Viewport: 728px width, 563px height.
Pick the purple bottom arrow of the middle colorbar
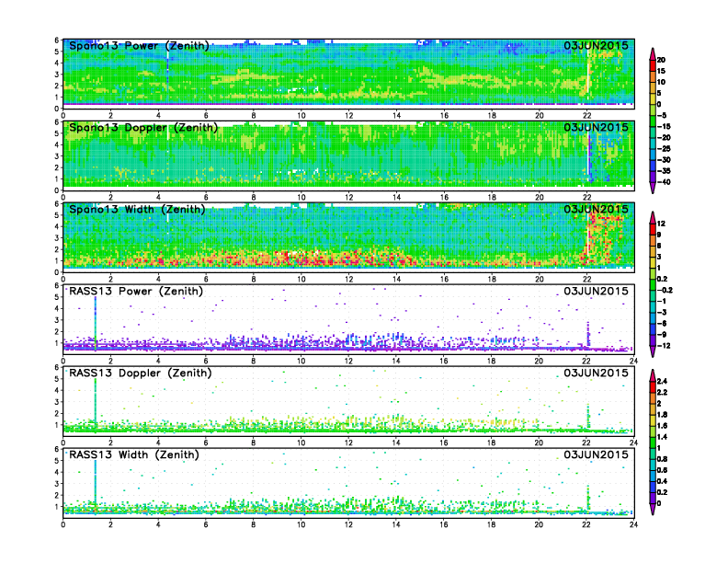pos(653,351)
